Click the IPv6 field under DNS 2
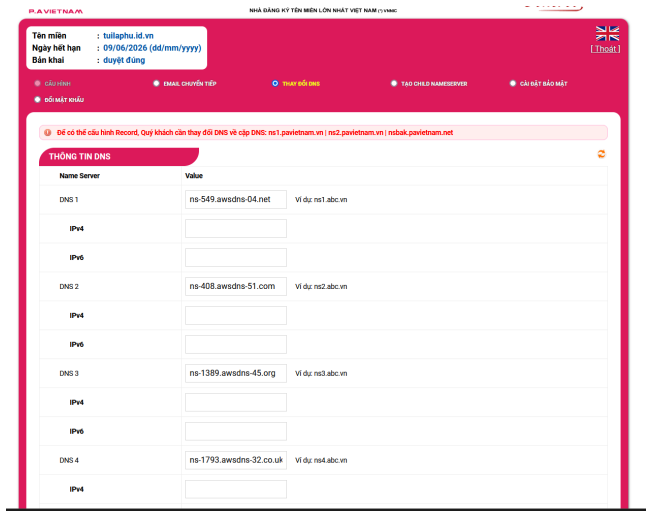 (236, 344)
